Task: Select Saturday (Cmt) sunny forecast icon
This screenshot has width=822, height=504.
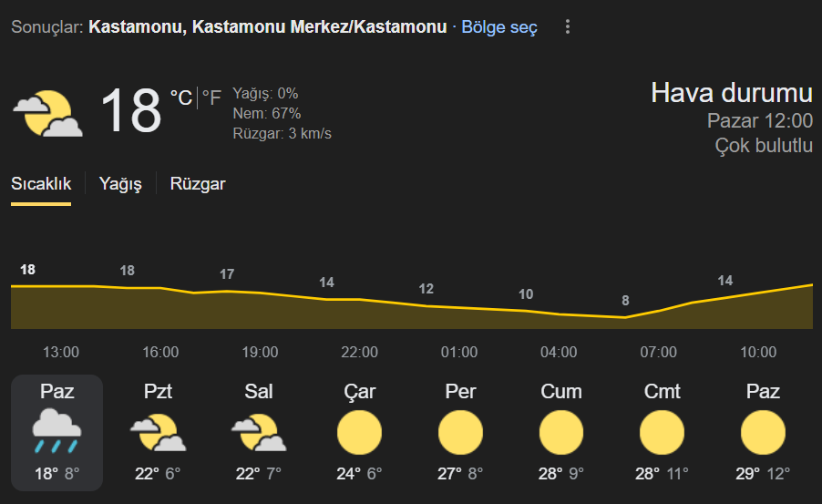Action: (x=662, y=433)
